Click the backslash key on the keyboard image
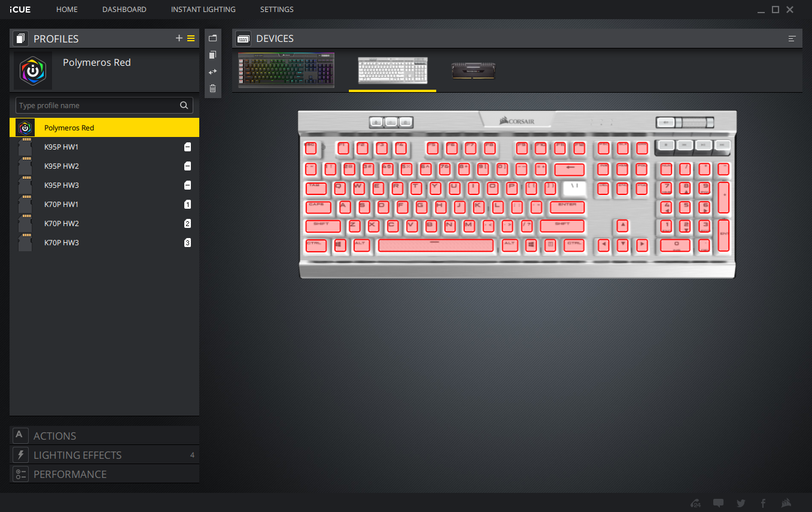812x512 pixels. coord(575,188)
